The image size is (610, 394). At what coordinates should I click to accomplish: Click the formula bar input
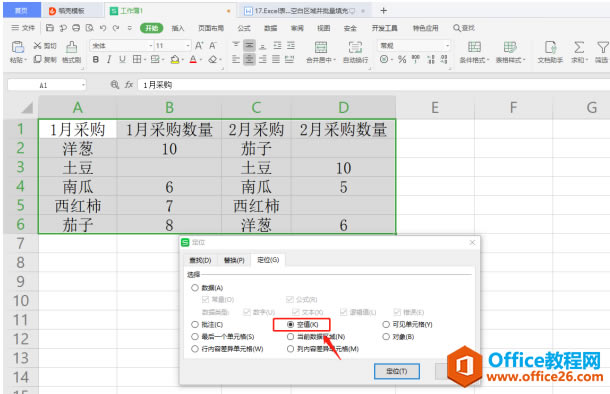coord(373,85)
